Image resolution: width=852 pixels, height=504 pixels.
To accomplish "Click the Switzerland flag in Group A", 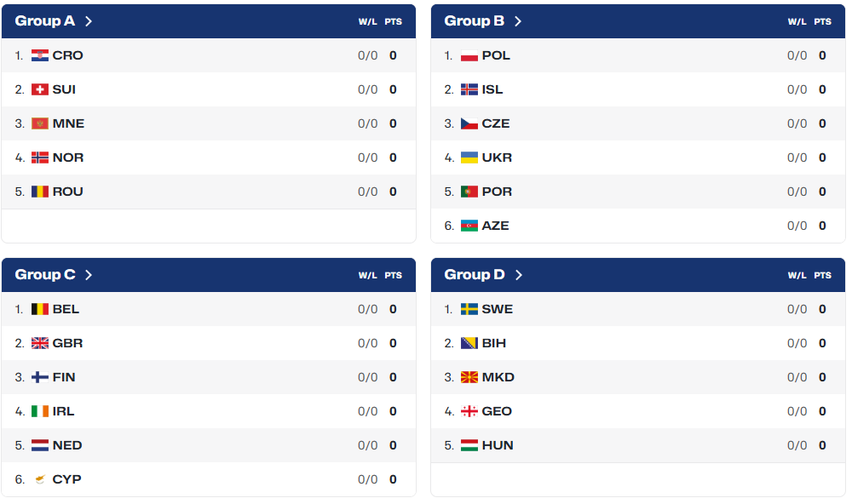I will (40, 89).
